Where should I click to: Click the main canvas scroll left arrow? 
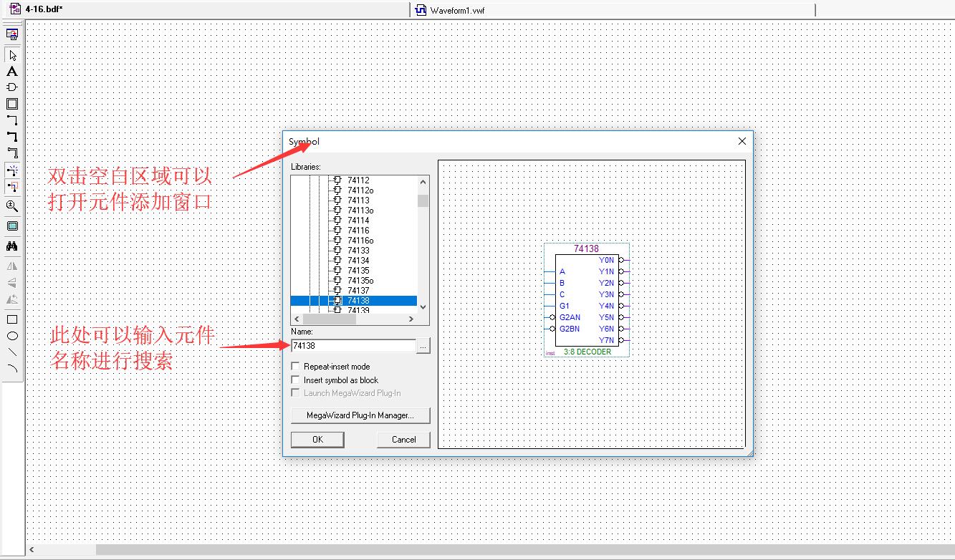coord(32,550)
